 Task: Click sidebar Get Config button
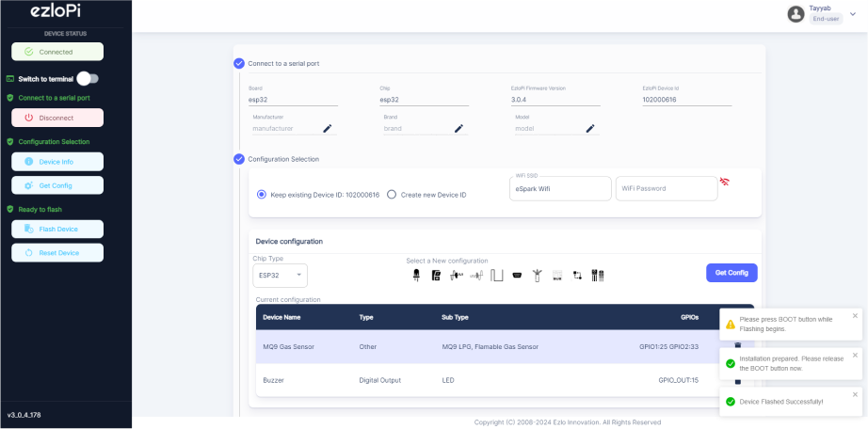(57, 185)
